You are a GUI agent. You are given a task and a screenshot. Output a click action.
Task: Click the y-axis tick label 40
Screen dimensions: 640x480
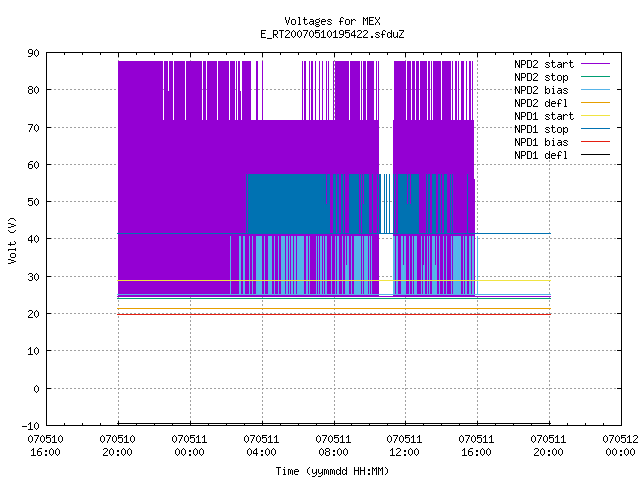tap(33, 239)
